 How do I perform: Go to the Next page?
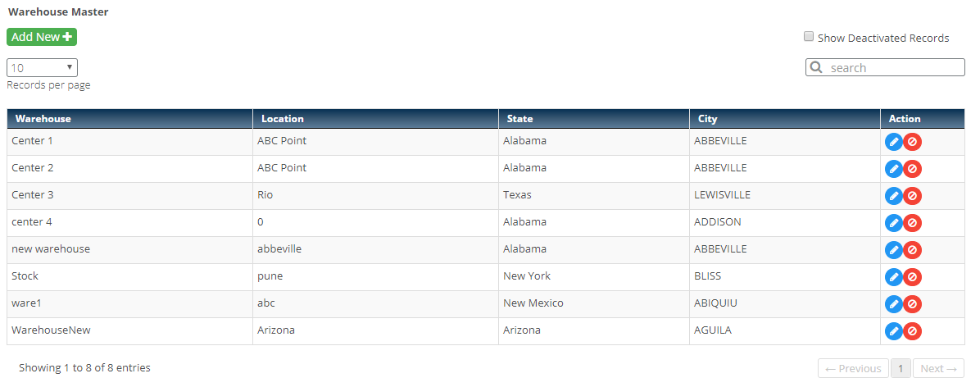pyautogui.click(x=937, y=368)
